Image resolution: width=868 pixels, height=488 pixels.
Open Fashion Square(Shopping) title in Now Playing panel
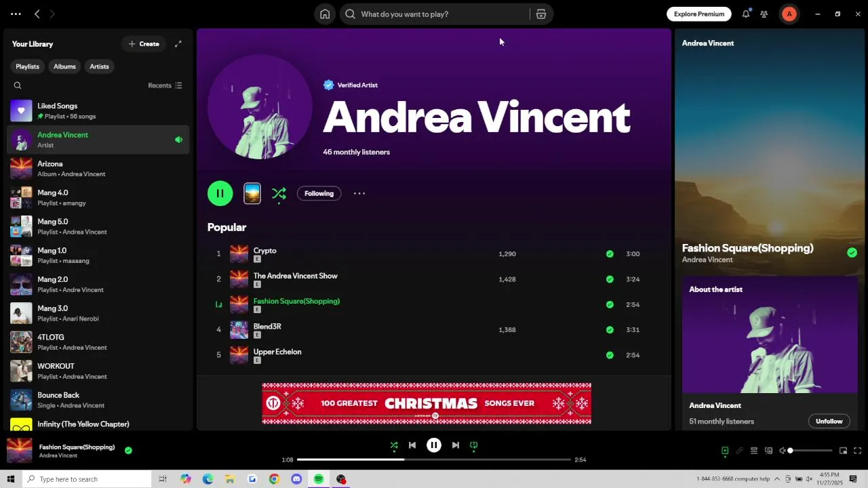tap(747, 248)
